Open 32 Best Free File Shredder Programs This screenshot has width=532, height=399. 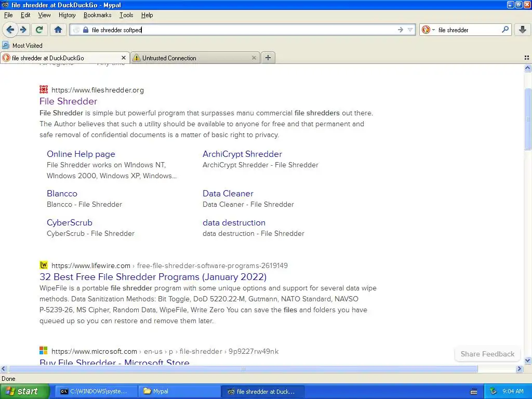(153, 277)
